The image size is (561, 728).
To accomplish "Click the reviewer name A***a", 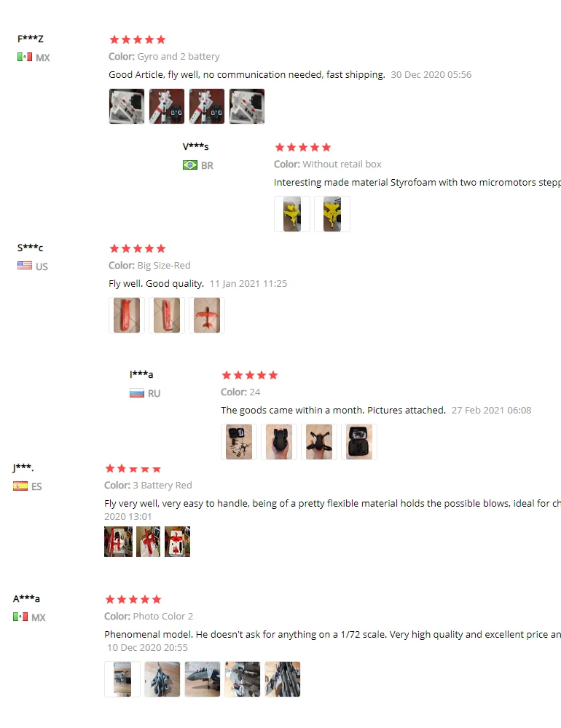I will coord(26,598).
